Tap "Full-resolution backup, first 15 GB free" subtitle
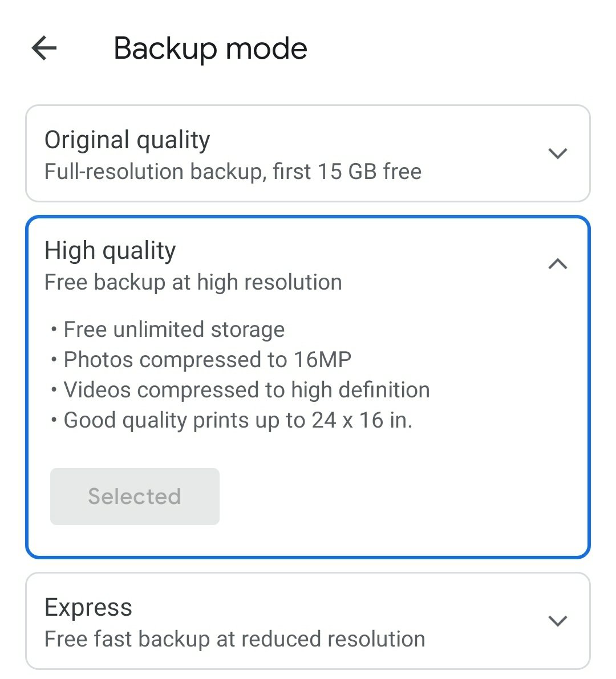616x679 pixels. pos(233,172)
